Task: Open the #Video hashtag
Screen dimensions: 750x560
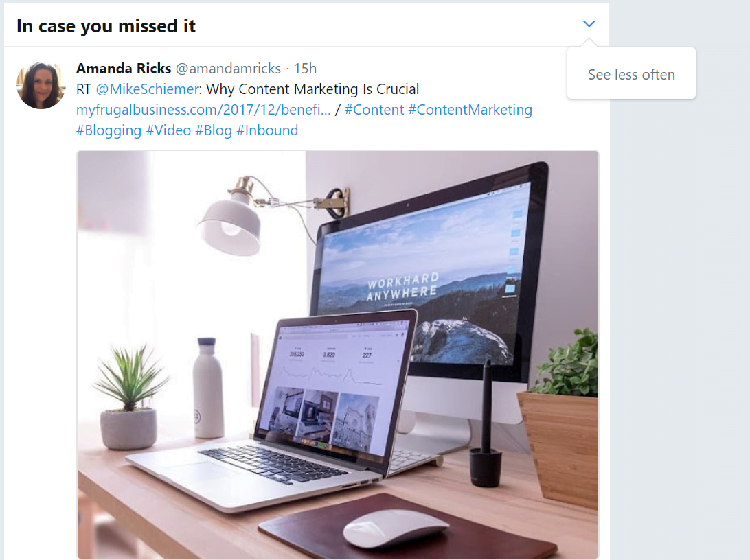Action: 168,130
